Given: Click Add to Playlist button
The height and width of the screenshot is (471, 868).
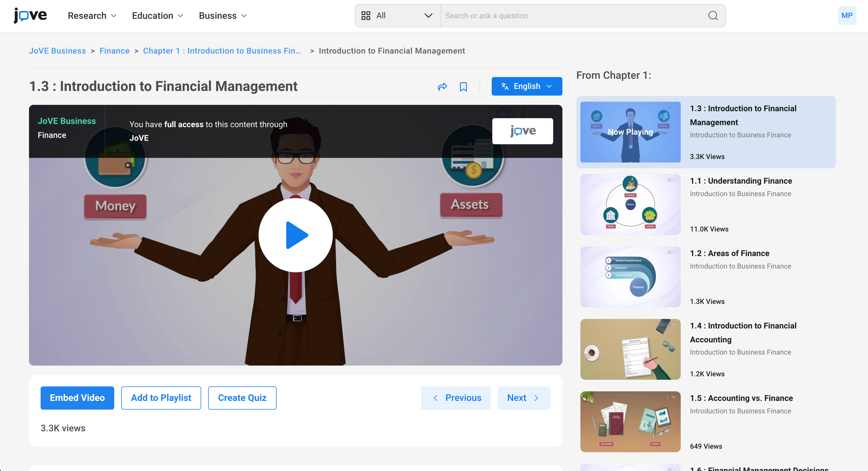Looking at the screenshot, I should point(161,398).
